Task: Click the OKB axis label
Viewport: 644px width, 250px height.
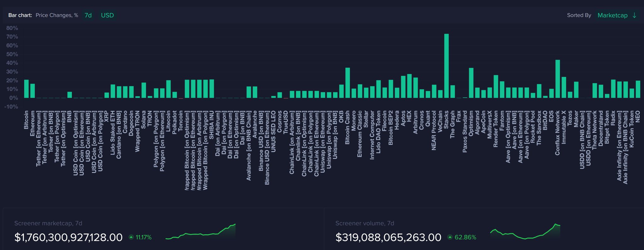Action: tap(341, 116)
